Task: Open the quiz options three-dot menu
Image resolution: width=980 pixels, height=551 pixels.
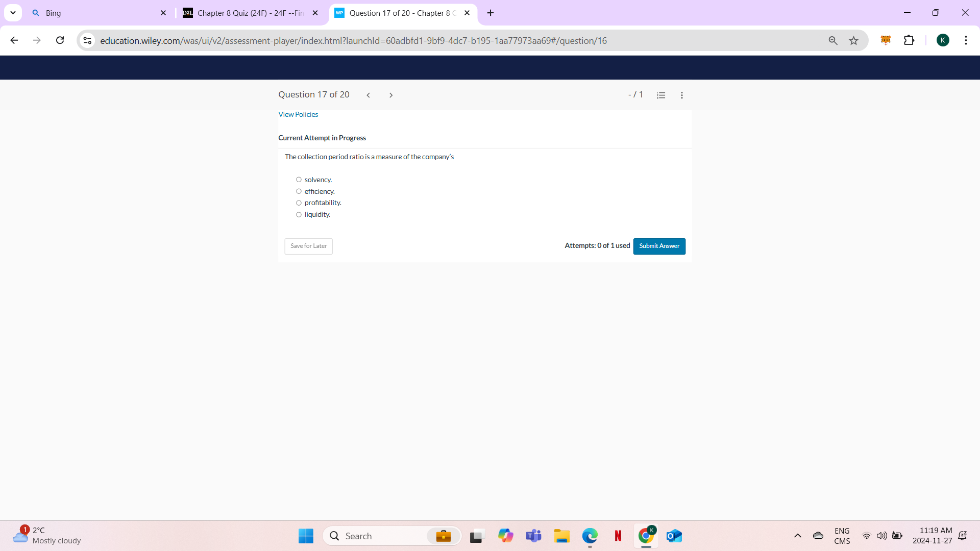Action: (682, 95)
